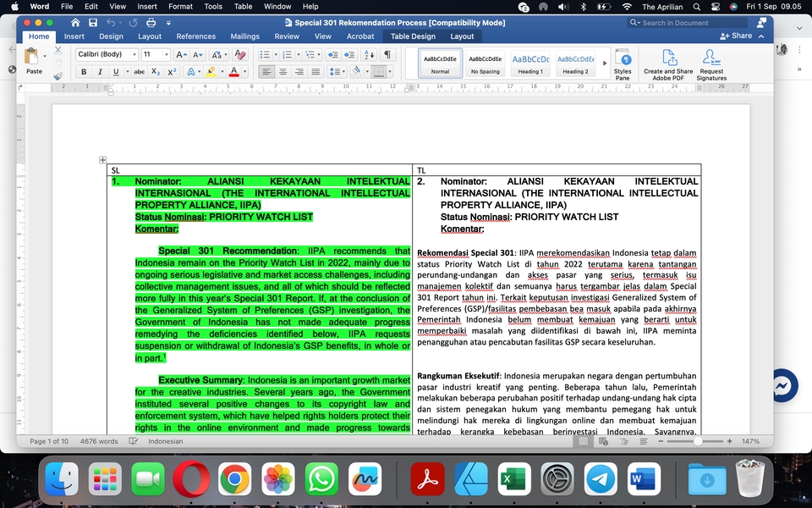
Task: Switch to Draft view in status bar
Action: tap(643, 441)
